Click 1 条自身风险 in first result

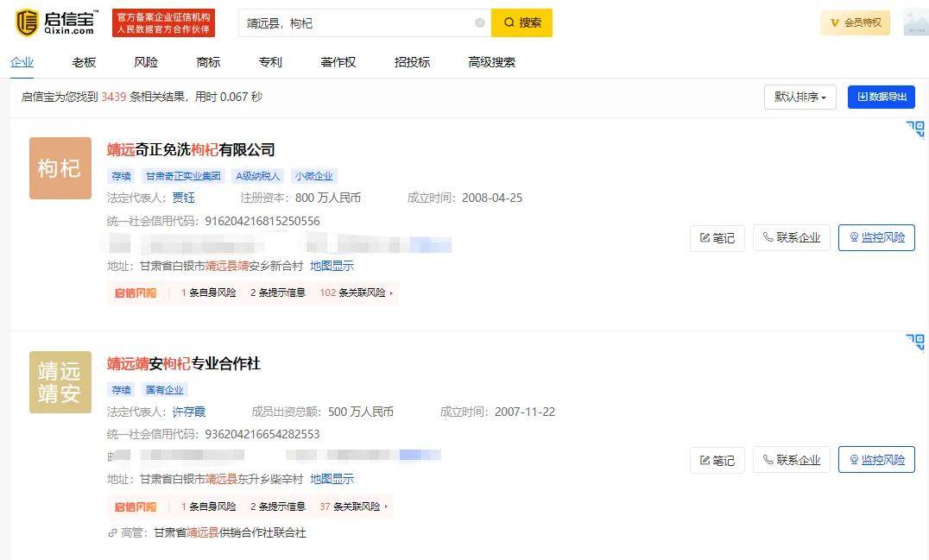click(209, 293)
